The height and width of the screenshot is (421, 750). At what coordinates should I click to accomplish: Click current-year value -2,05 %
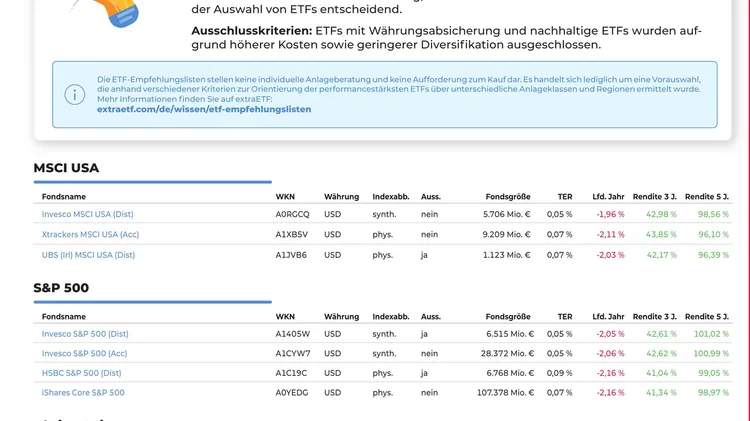pos(610,334)
